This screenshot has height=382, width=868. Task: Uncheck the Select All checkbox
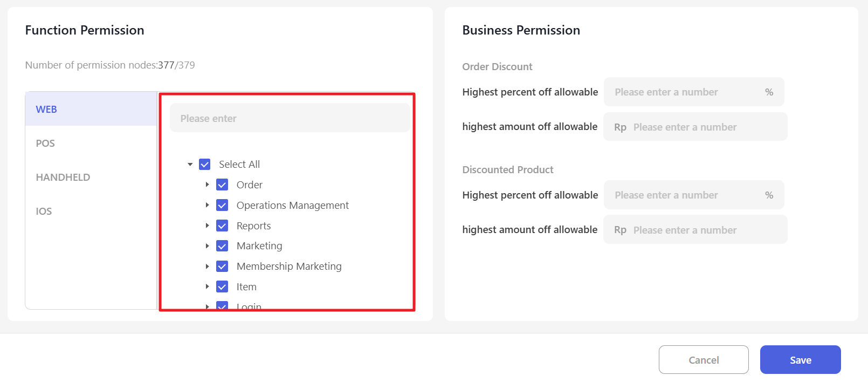pyautogui.click(x=205, y=165)
